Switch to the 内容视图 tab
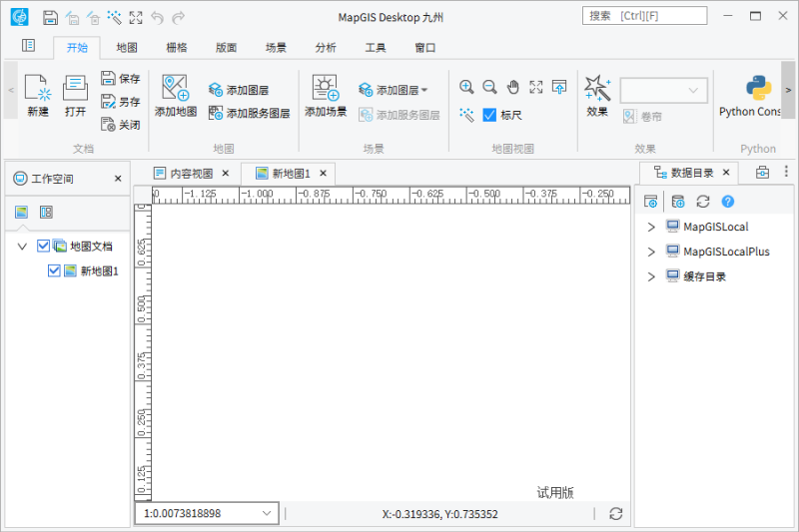This screenshot has width=799, height=532. [183, 174]
